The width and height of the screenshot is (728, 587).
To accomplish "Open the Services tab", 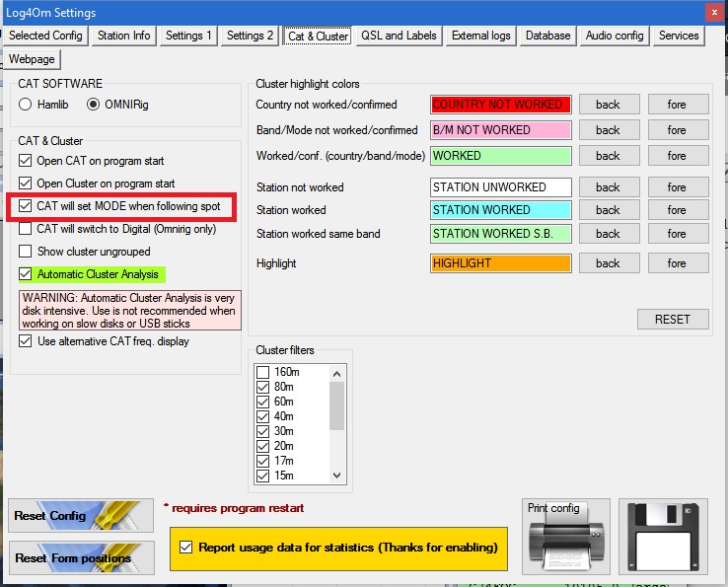I will click(679, 36).
